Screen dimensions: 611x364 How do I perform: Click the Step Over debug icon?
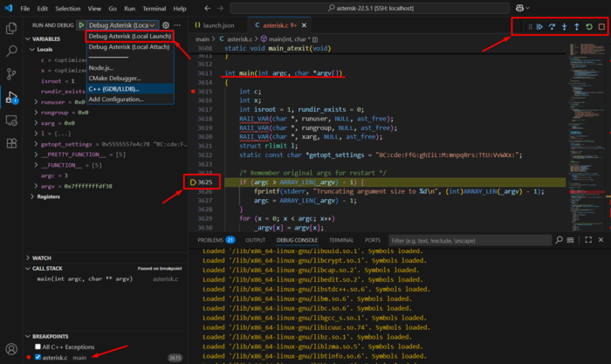tap(553, 27)
